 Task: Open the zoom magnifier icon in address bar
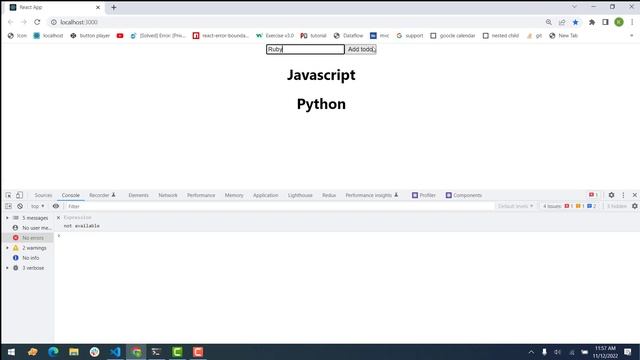[549, 22]
